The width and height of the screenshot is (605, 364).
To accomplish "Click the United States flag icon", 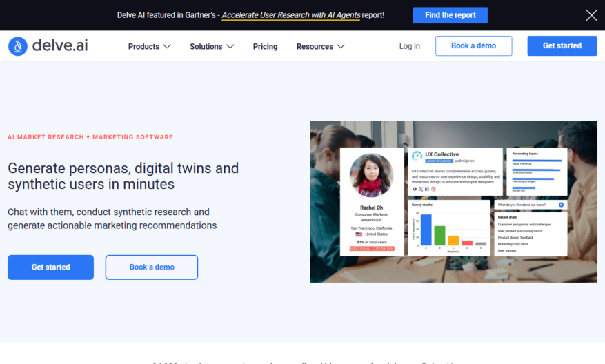I will coord(359,234).
